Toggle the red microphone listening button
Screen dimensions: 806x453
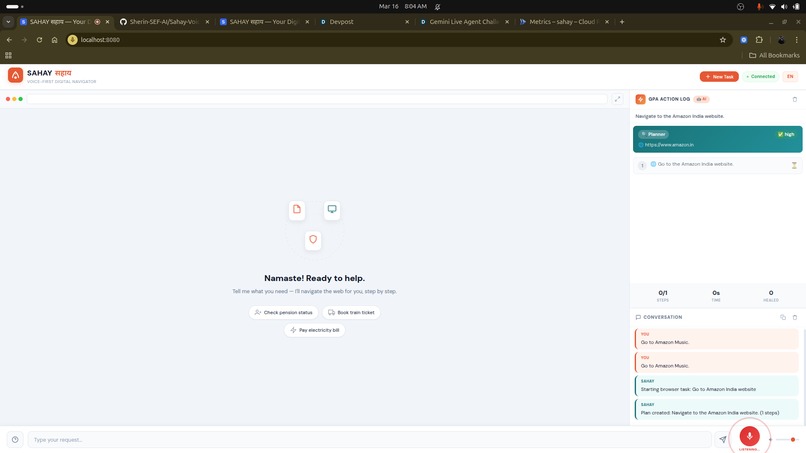pyautogui.click(x=749, y=436)
